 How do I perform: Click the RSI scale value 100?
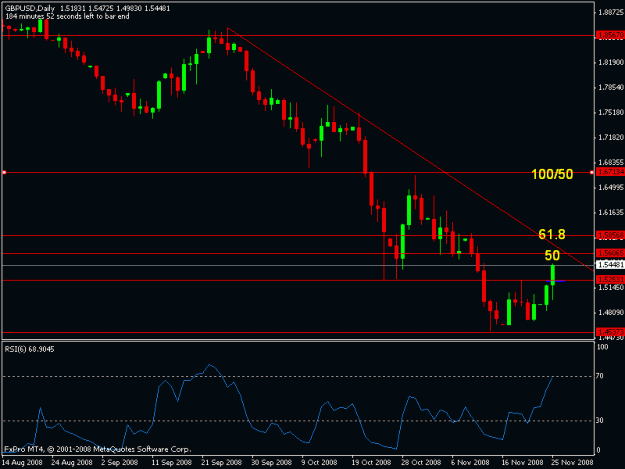click(603, 347)
